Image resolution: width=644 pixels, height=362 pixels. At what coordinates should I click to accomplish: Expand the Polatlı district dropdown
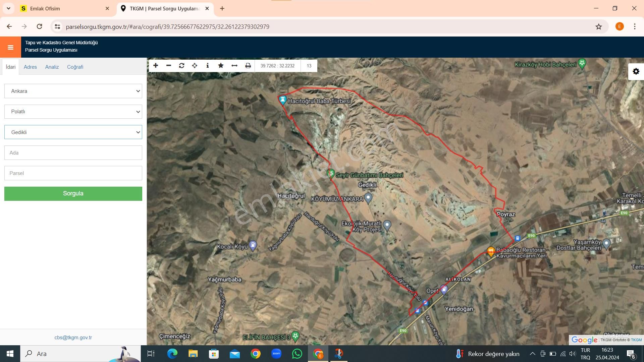point(73,112)
